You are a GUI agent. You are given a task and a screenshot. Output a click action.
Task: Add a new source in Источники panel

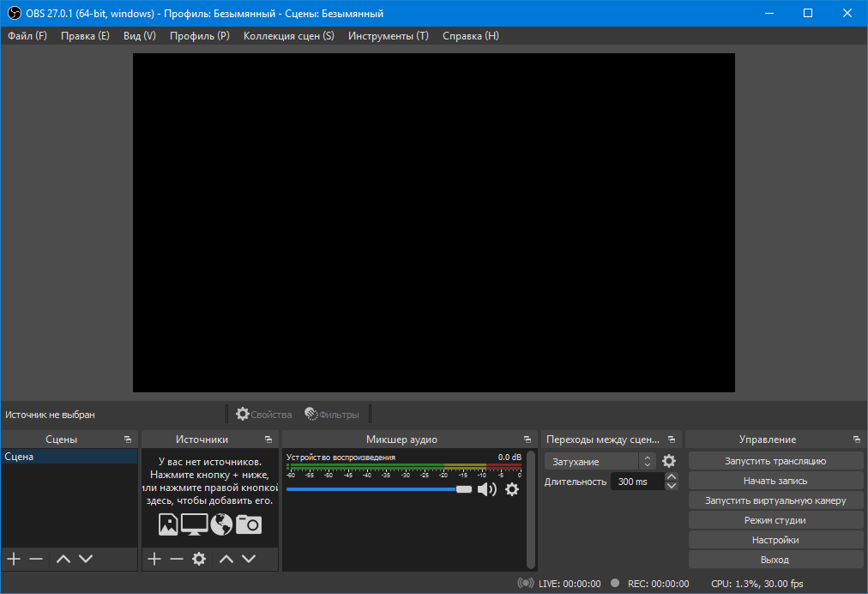coord(154,559)
